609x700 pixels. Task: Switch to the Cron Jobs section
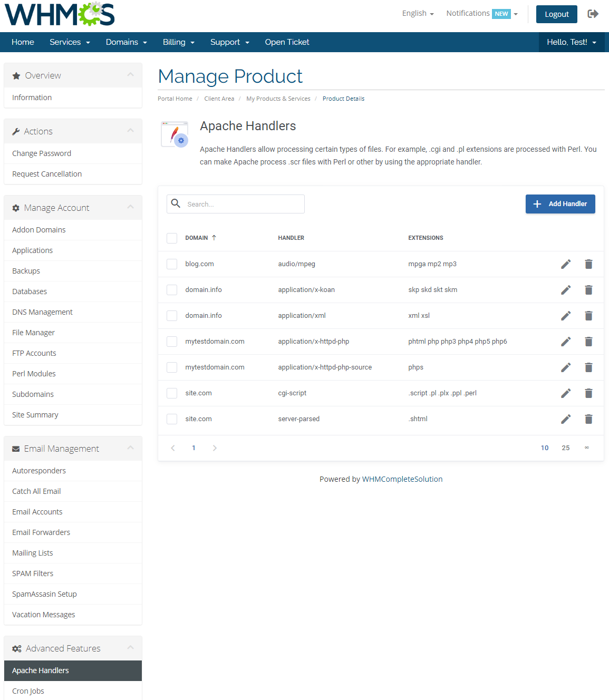tap(28, 691)
